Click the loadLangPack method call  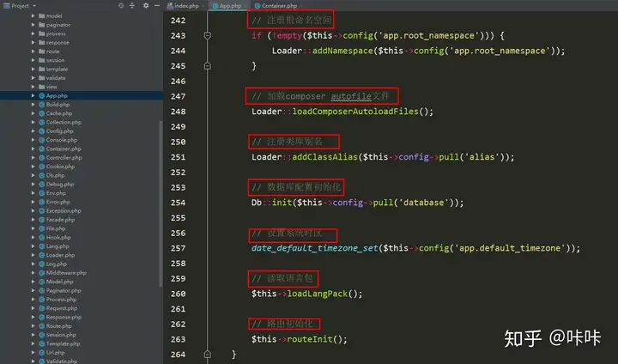318,294
